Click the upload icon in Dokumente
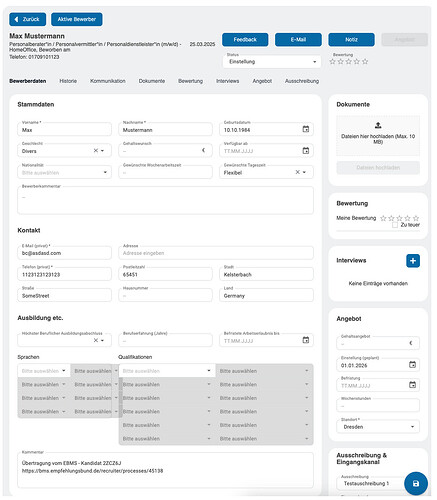Image resolution: width=437 pixels, height=500 pixels. point(378,125)
